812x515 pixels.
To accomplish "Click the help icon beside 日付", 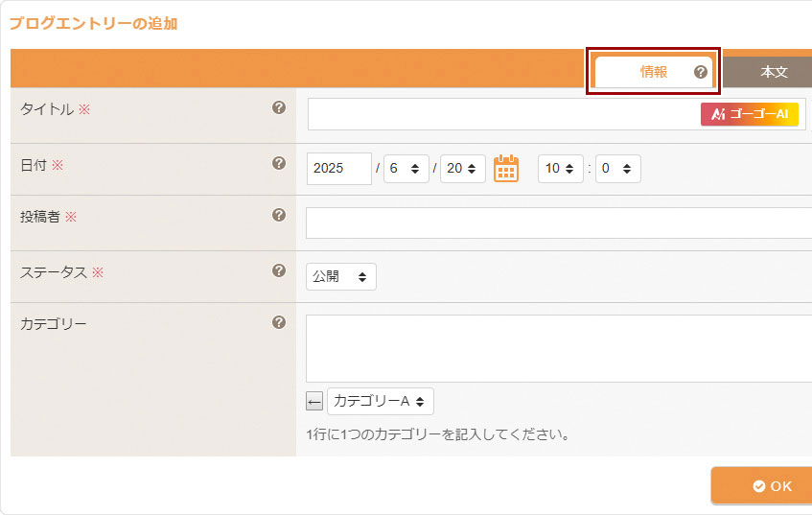I will tap(279, 164).
